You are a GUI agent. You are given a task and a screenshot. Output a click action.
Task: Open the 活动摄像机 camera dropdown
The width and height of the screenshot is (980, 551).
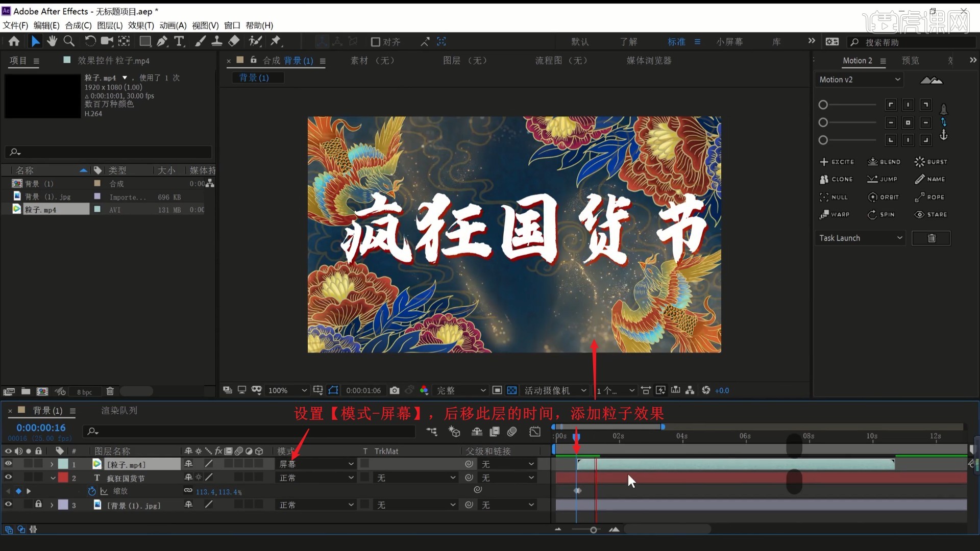(555, 390)
